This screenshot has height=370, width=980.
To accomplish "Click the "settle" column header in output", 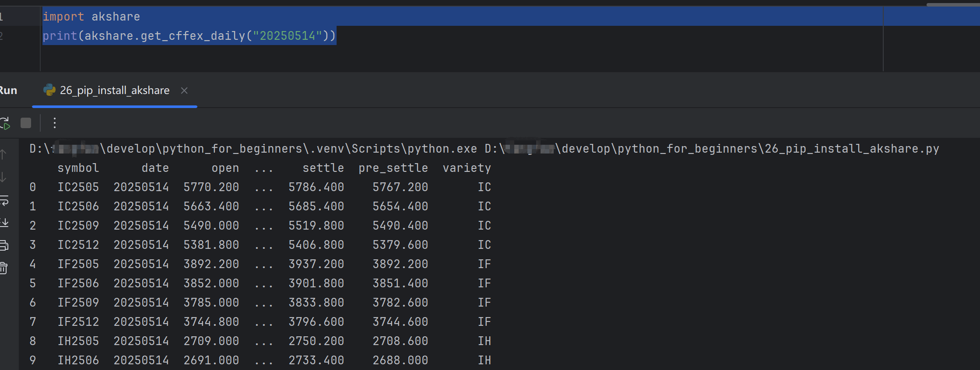I will (323, 168).
